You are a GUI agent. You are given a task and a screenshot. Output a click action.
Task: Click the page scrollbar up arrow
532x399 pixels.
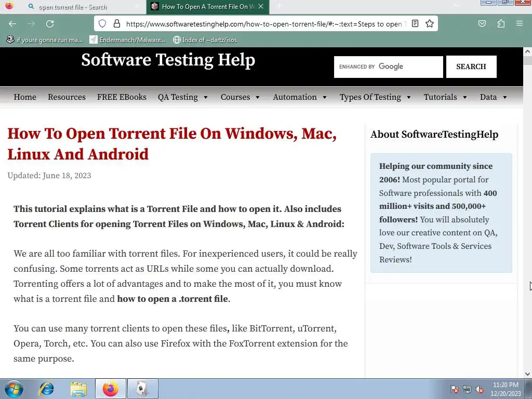pos(527,51)
